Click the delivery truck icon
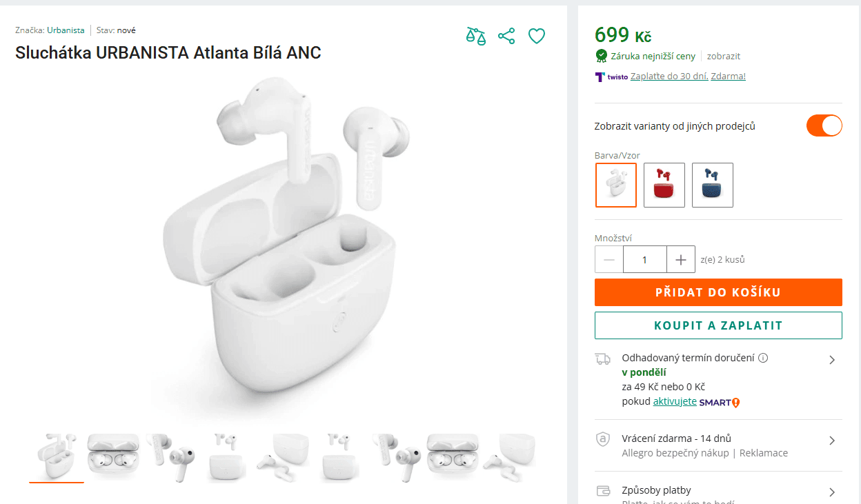 [x=603, y=359]
